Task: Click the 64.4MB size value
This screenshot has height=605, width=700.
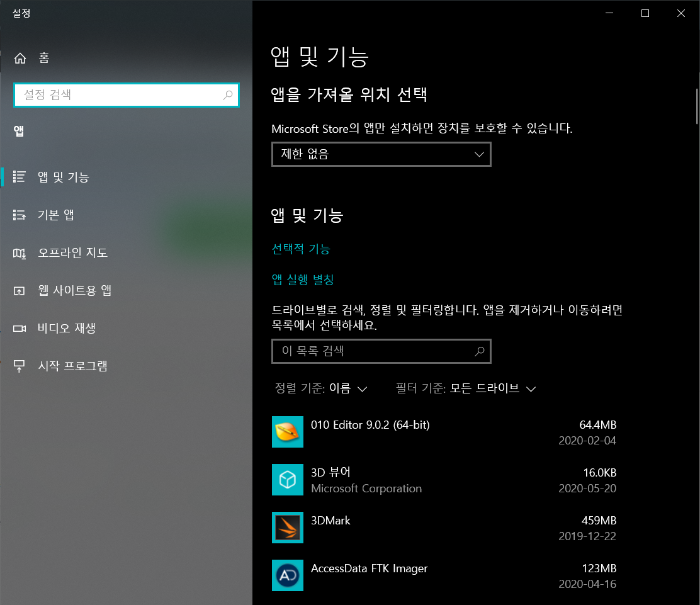Action: pos(598,424)
